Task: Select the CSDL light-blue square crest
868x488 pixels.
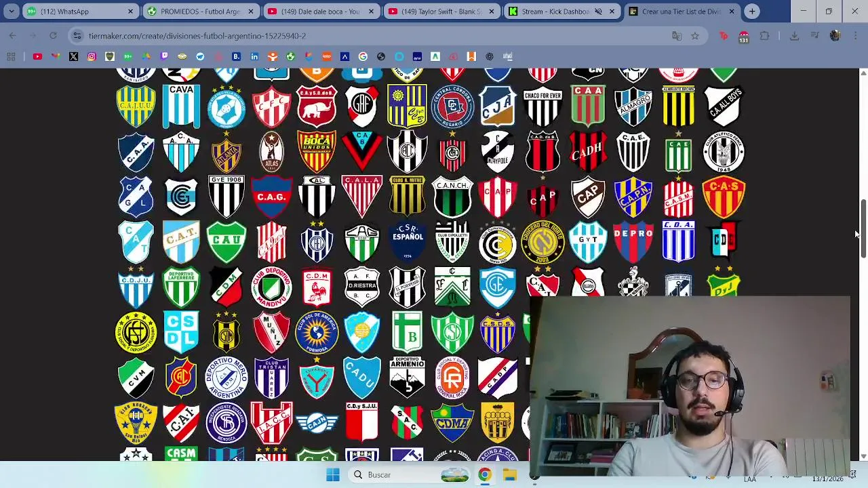Action: 181,332
